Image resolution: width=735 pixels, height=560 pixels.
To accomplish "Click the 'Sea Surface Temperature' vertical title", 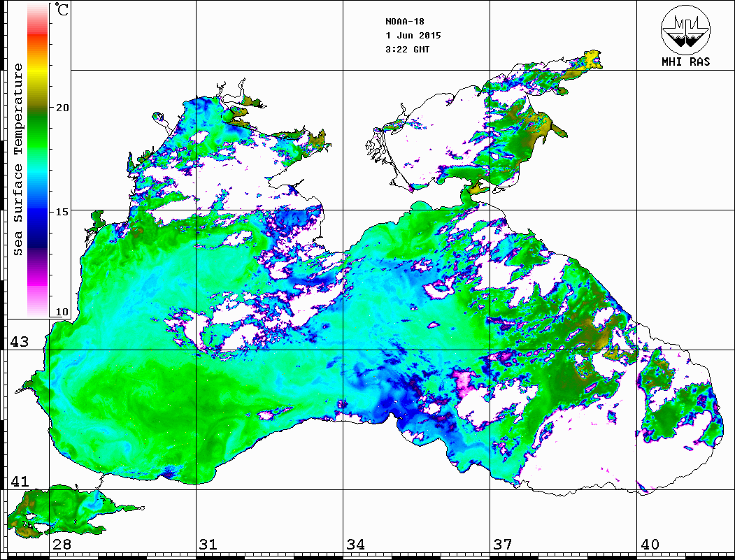I will point(17,160).
